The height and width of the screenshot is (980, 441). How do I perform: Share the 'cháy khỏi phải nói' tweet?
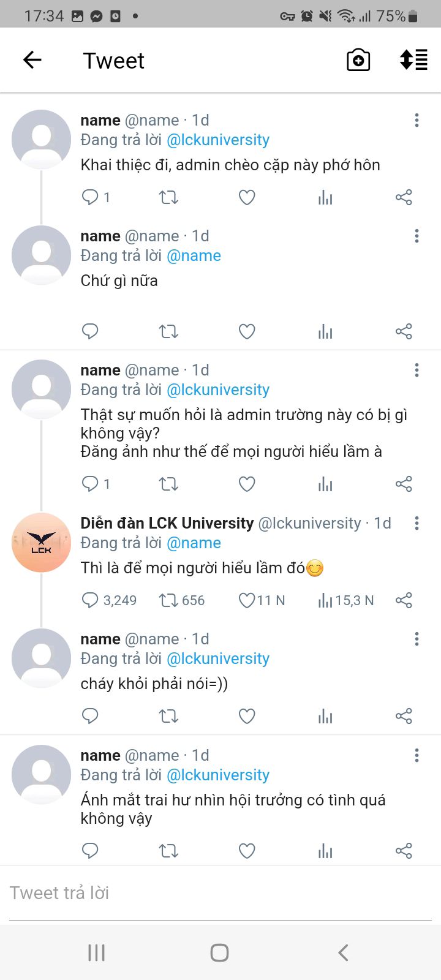(404, 716)
